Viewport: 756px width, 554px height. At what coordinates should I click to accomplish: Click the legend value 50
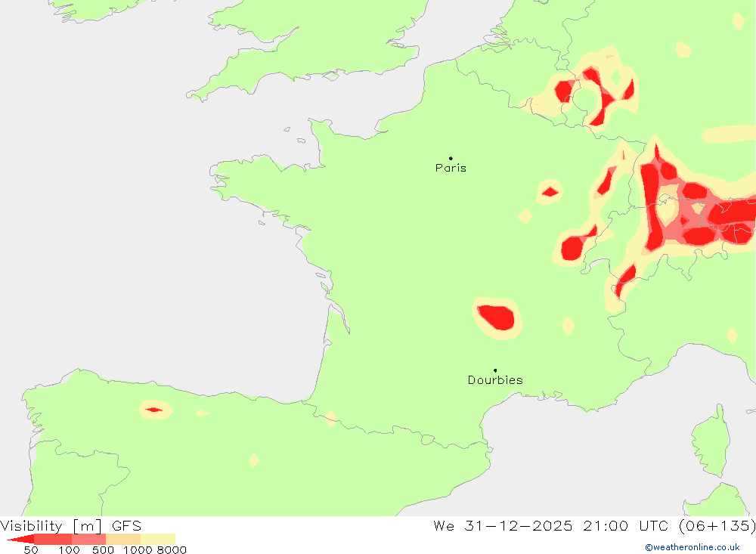tap(31, 550)
